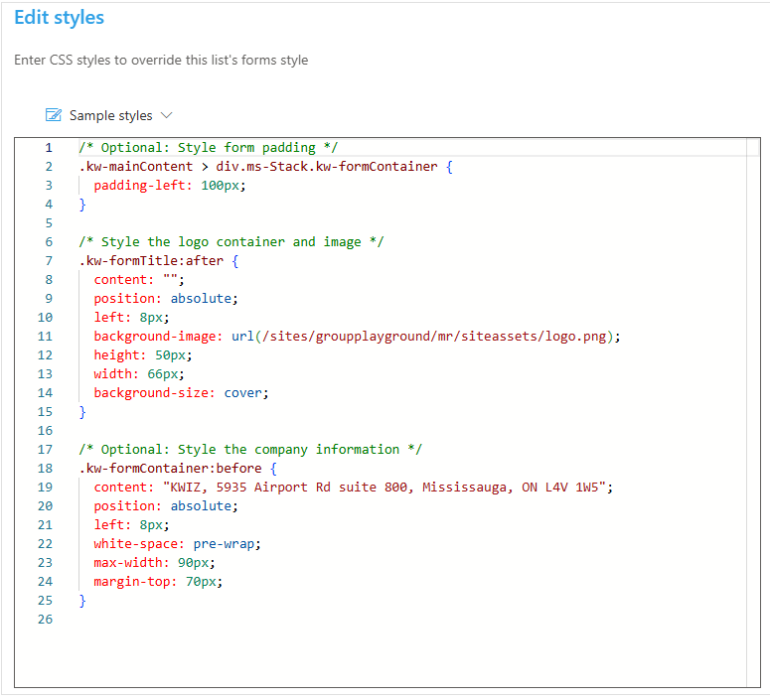Click the closing brace on line 25
Screen dimensions: 770x700
click(x=82, y=601)
